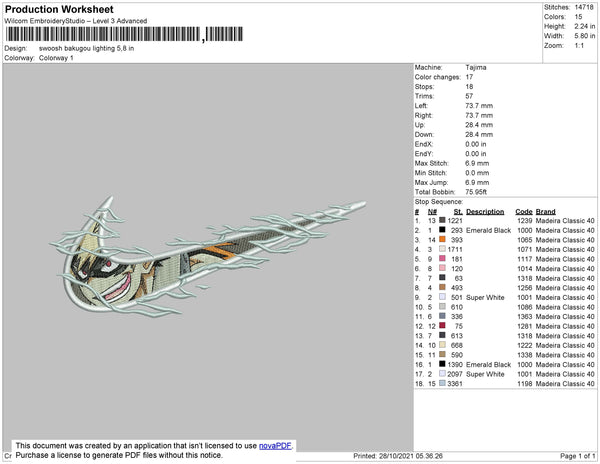600x464 pixels.
Task: Click the Up value 28.4 mm
Action: [x=479, y=125]
